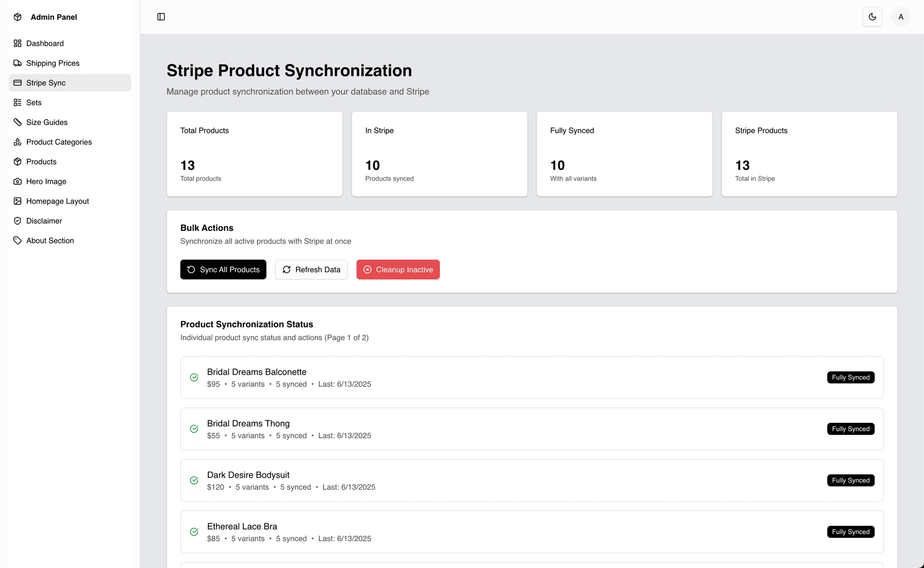Click the Dashboard grid icon
Screen dimensions: 924x568
[x=18, y=43]
